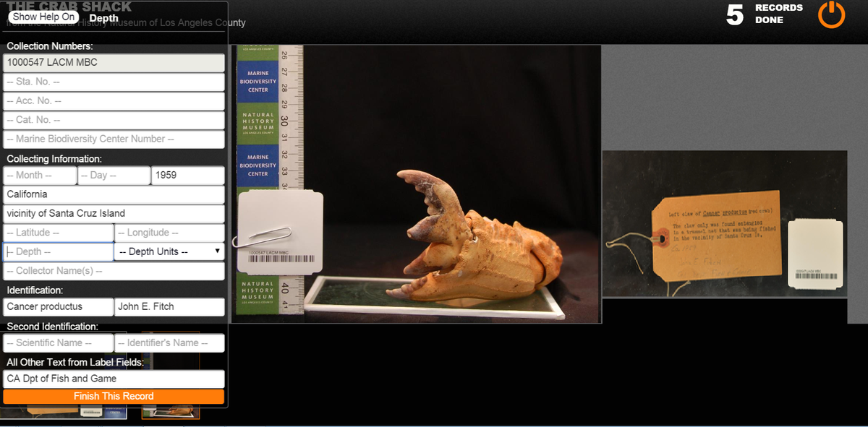Click the Month input field
The image size is (868, 427).
click(x=40, y=176)
